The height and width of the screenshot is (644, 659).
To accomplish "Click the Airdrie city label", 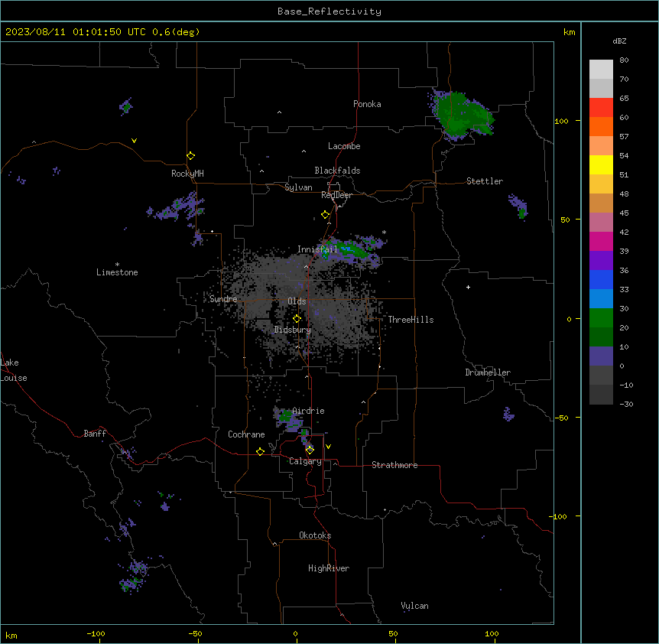I will tap(309, 411).
